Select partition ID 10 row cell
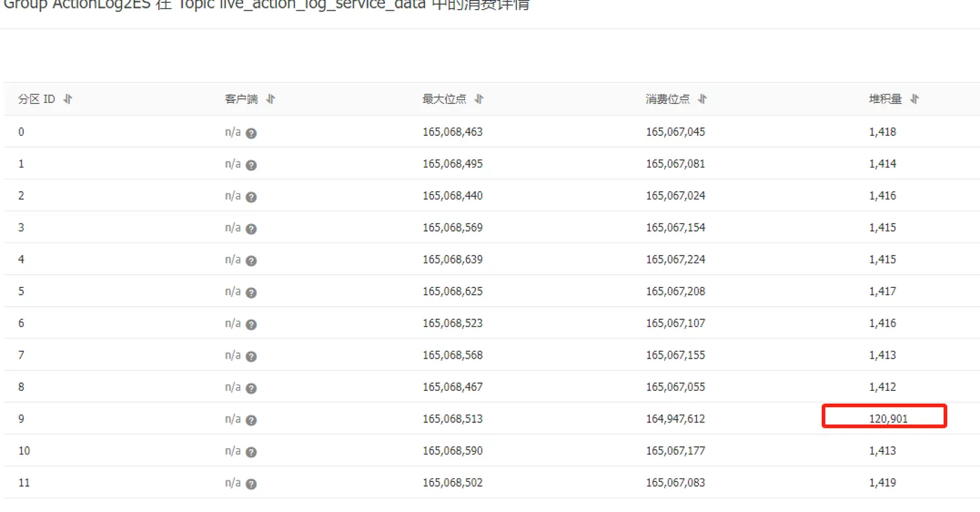Screen dimensions: 980x512 coord(24,450)
